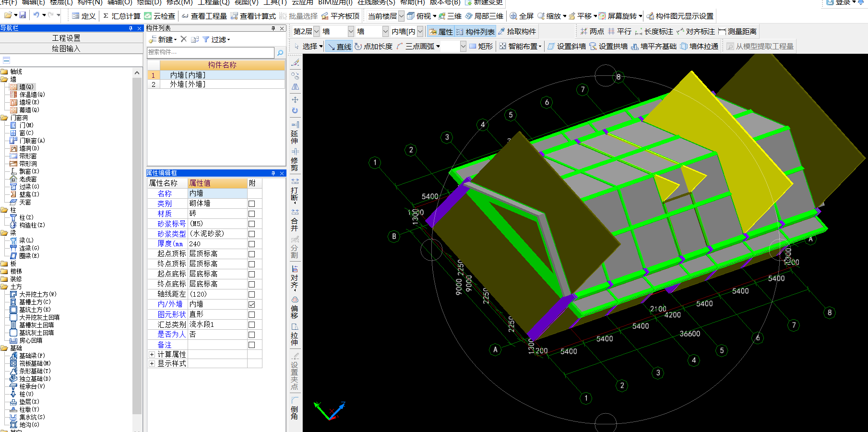Switch to 全屏 full screen view
This screenshot has height=432, width=868.
pyautogui.click(x=522, y=16)
